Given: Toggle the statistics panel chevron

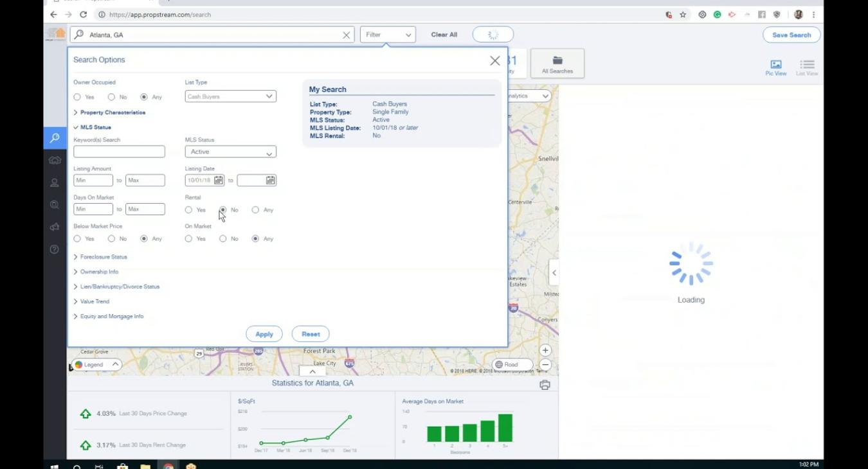Looking at the screenshot, I should click(312, 371).
